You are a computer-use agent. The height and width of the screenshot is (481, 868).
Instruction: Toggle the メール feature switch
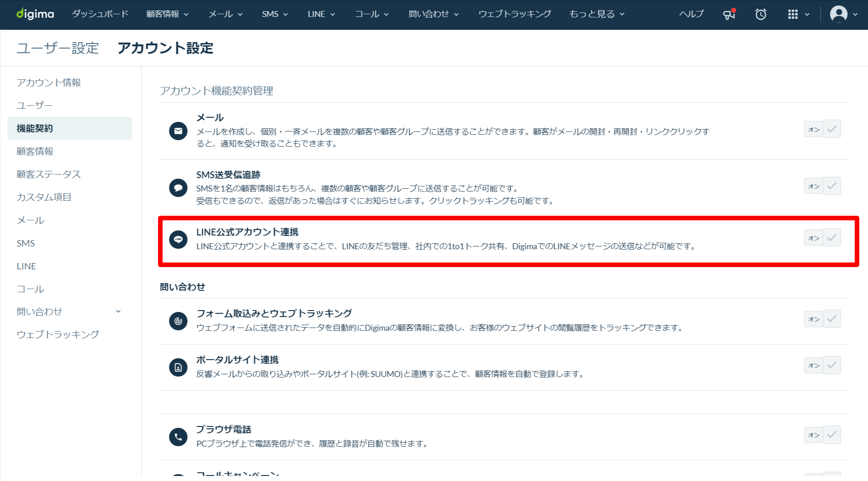click(x=822, y=129)
